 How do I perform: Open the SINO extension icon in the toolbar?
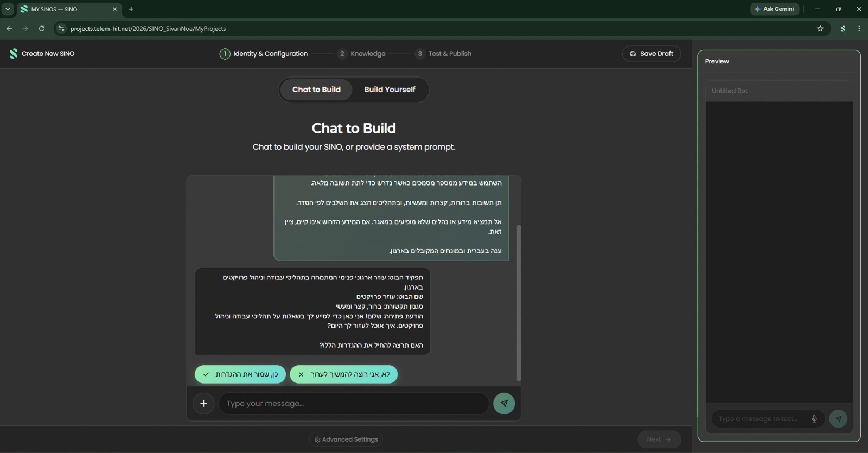pos(843,29)
